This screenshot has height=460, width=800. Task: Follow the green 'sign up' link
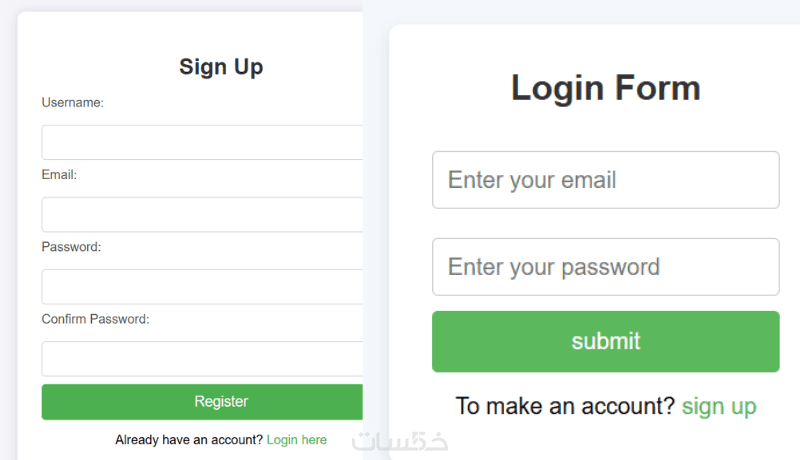coord(719,406)
